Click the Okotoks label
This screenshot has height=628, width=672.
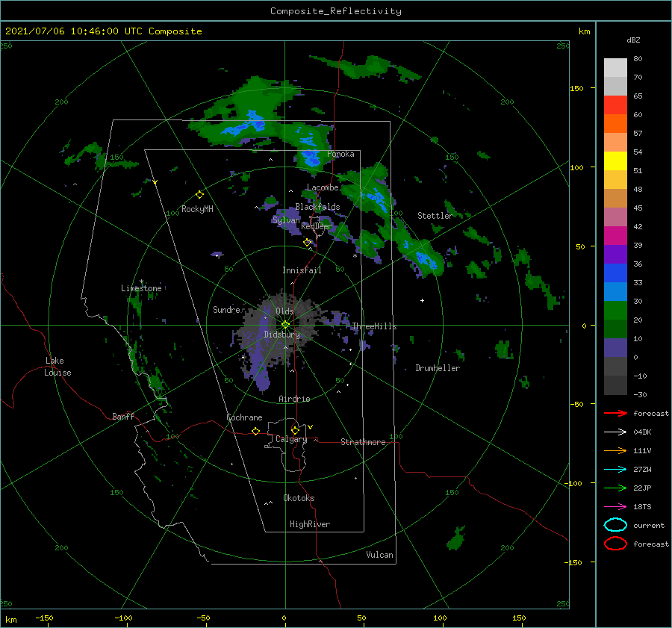point(299,498)
